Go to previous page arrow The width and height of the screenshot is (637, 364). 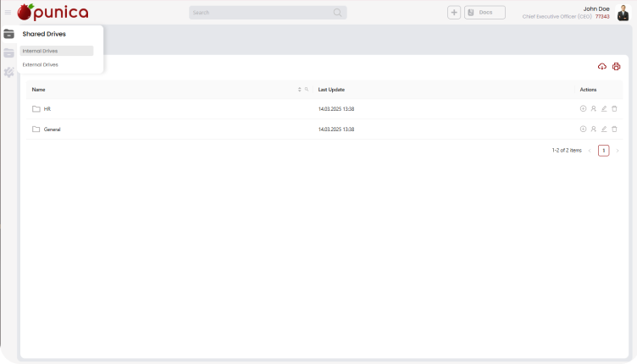tap(590, 151)
